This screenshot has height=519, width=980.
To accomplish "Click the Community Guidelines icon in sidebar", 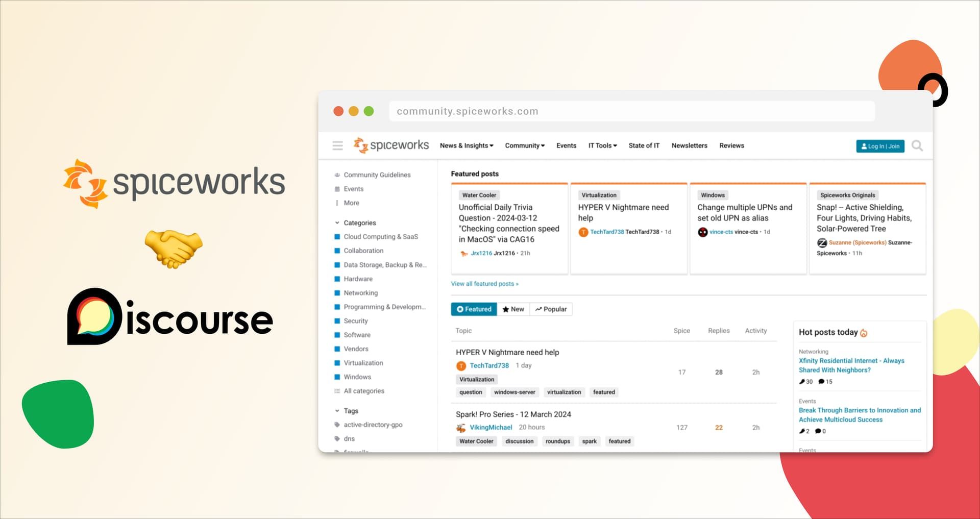I will 337,175.
